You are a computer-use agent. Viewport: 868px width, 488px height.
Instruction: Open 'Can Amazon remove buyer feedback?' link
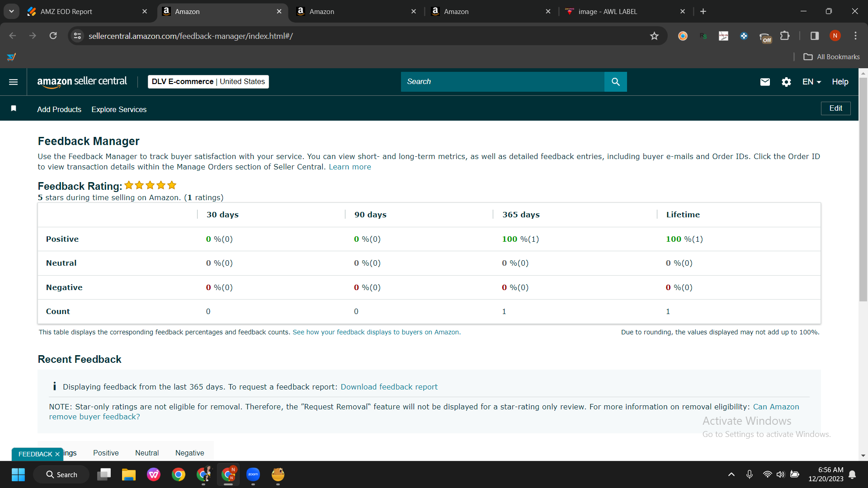tap(424, 412)
